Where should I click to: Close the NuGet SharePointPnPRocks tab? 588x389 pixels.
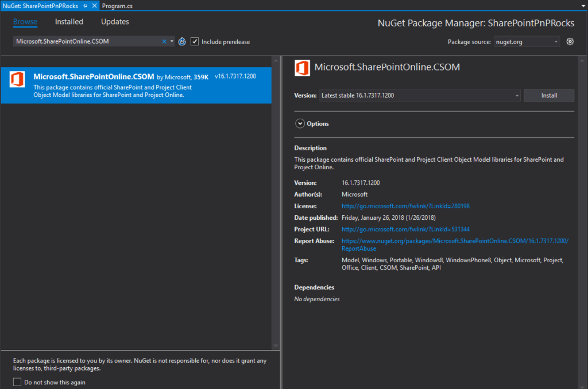[95, 6]
